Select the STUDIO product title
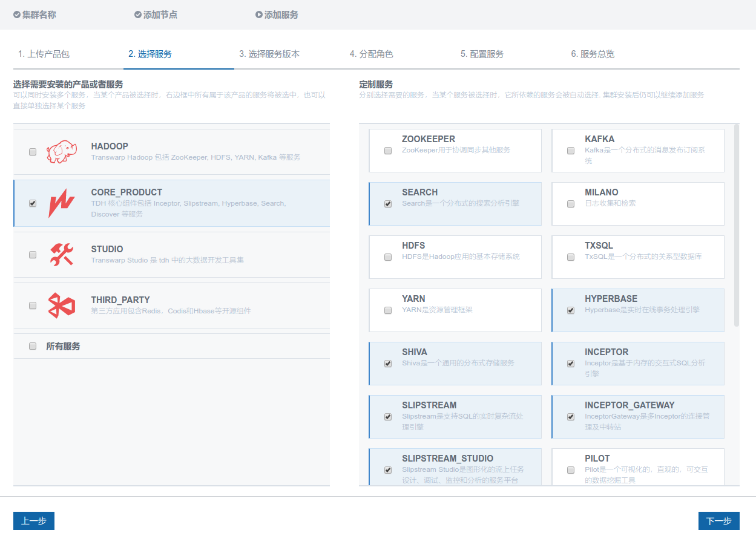The width and height of the screenshot is (756, 539). point(107,249)
